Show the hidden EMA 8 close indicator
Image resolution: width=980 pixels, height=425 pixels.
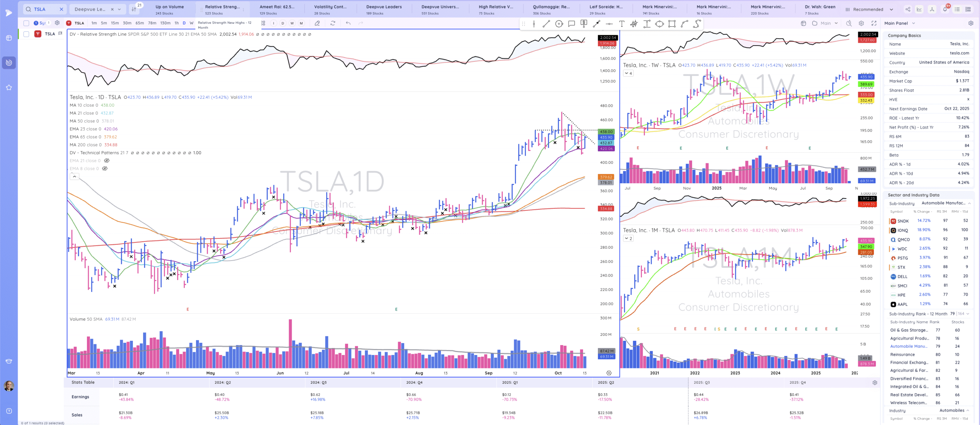click(x=105, y=169)
